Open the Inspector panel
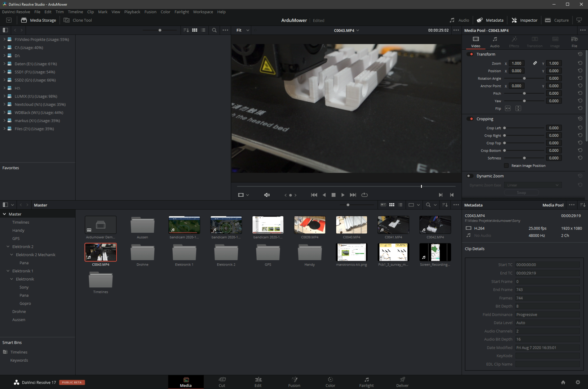Viewport: 588px width, 389px height. click(525, 20)
